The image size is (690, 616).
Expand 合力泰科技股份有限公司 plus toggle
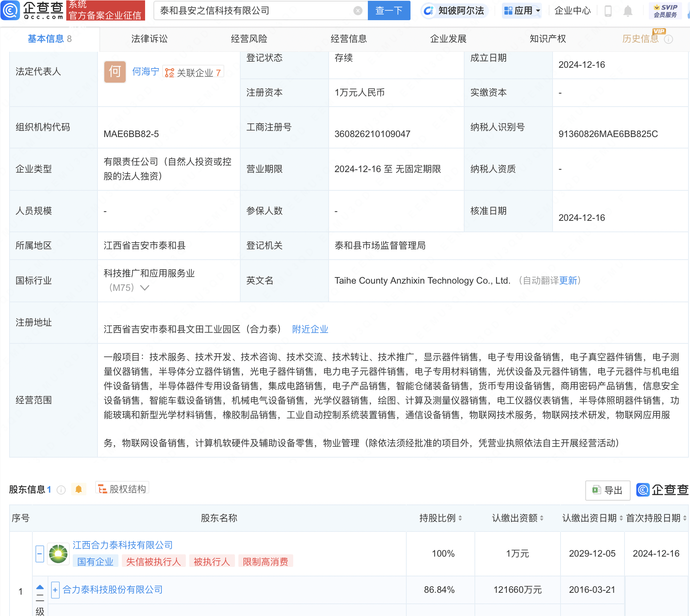click(55, 590)
